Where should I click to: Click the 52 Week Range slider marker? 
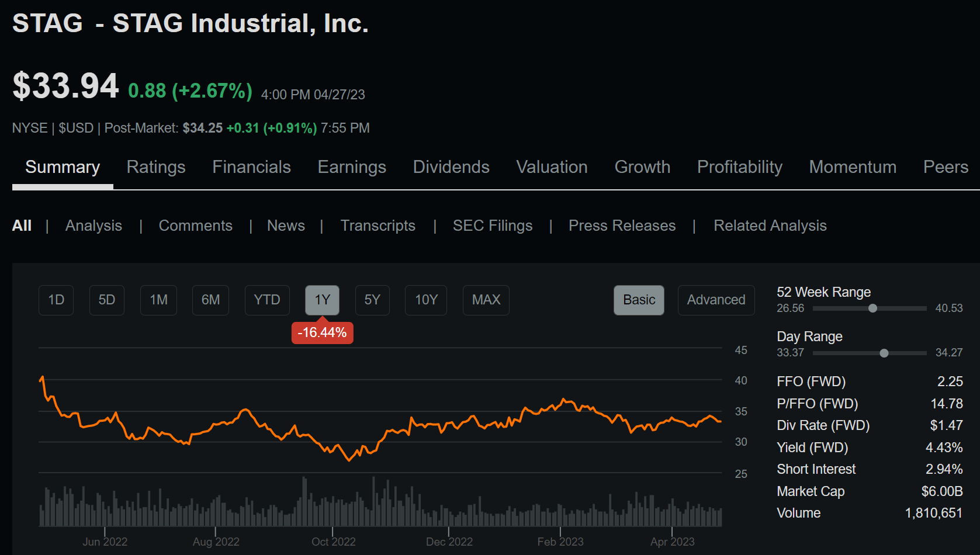click(872, 308)
